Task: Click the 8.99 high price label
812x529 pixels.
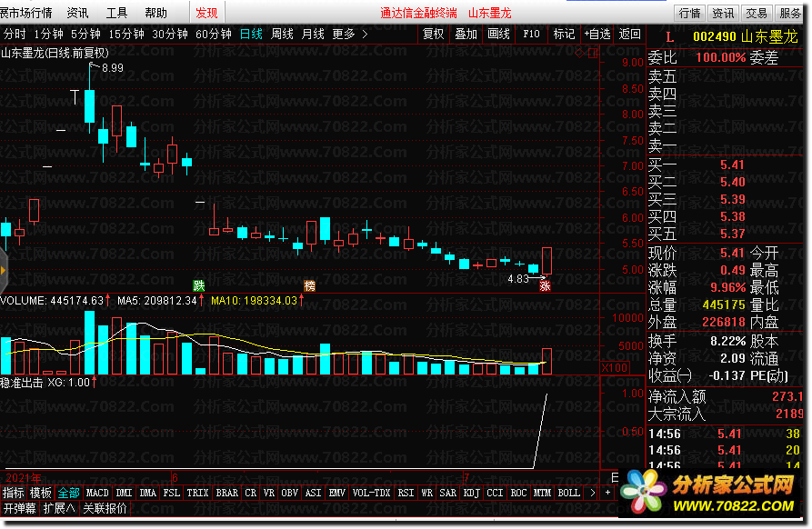Action: pyautogui.click(x=113, y=68)
